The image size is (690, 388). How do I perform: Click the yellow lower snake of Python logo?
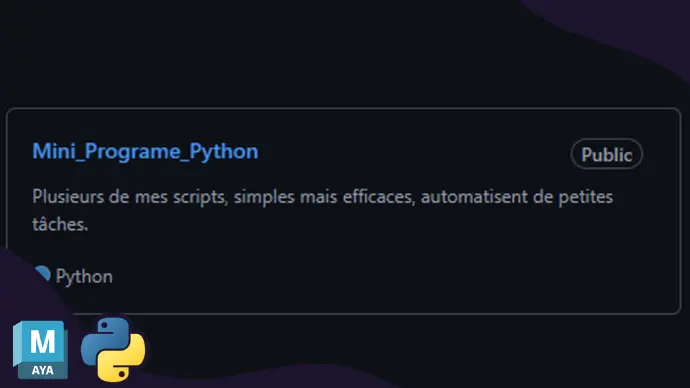[x=123, y=362]
